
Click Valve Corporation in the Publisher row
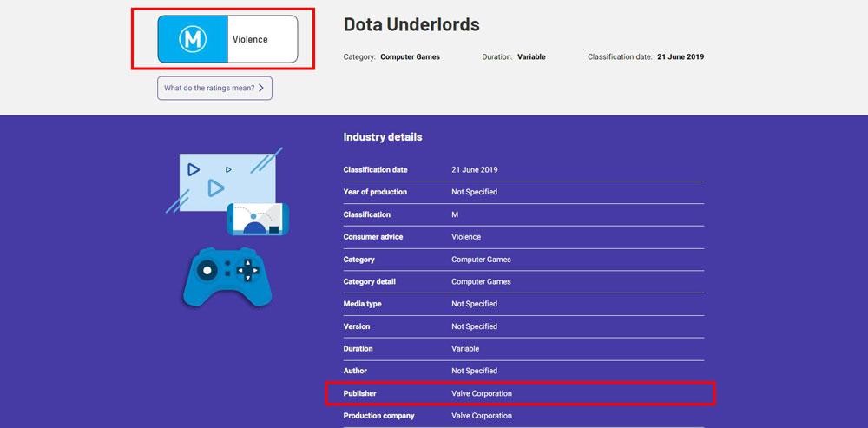pos(482,393)
